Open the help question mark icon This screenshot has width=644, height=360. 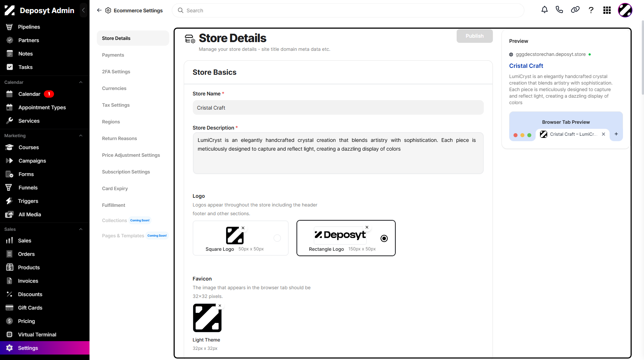click(591, 10)
